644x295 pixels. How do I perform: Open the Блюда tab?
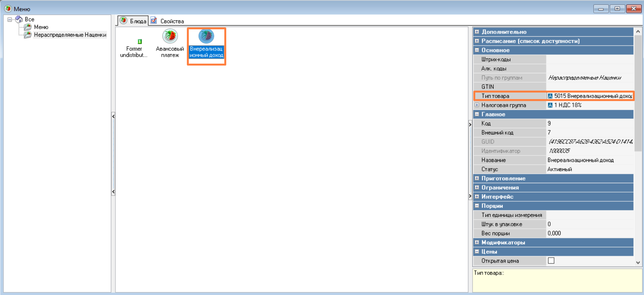click(x=133, y=21)
